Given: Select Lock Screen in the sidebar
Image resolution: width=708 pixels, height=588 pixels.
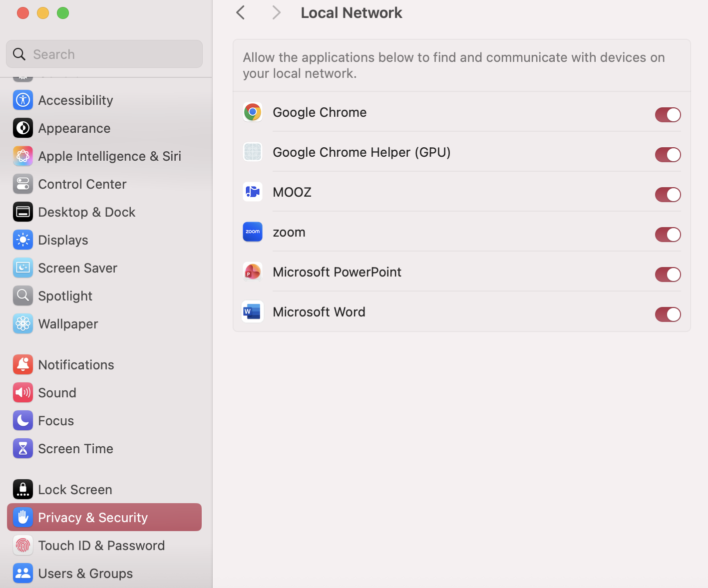Looking at the screenshot, I should (75, 490).
